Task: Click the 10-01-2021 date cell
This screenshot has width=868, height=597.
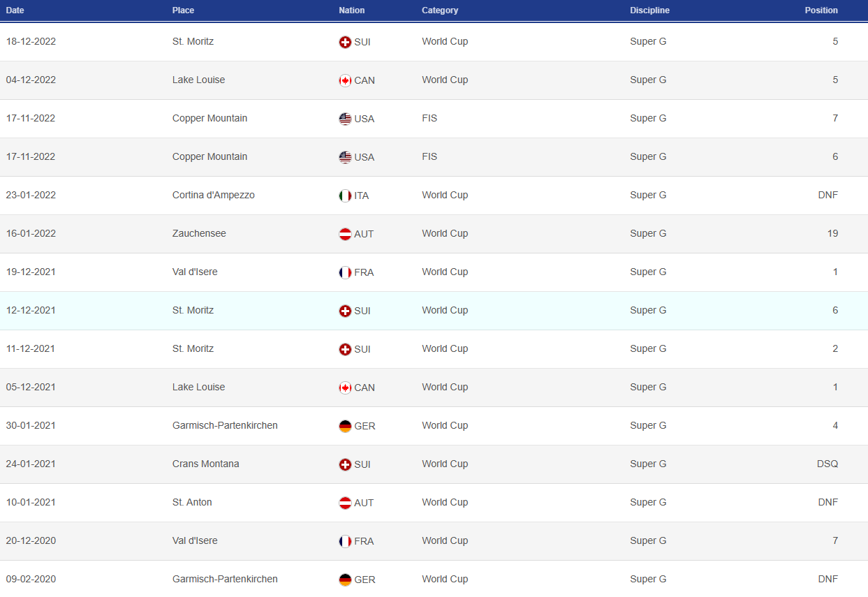Action: (x=31, y=502)
